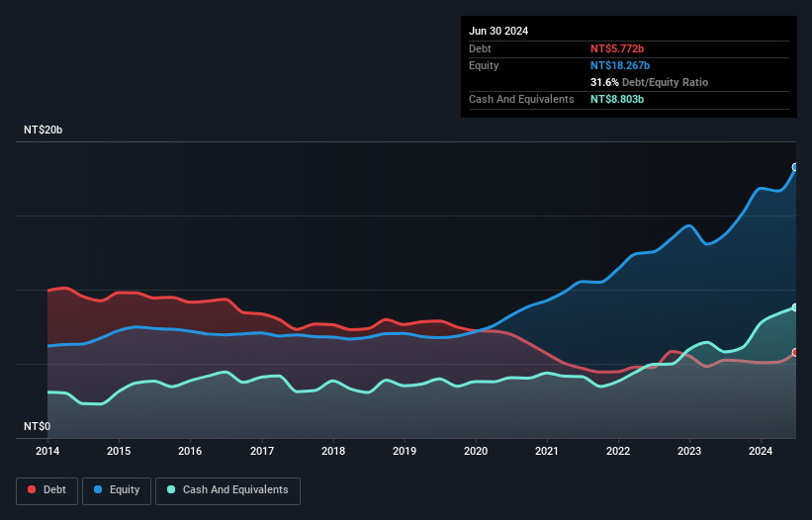
Task: Select the Debt endpoint marker on chart
Action: pyautogui.click(x=795, y=352)
